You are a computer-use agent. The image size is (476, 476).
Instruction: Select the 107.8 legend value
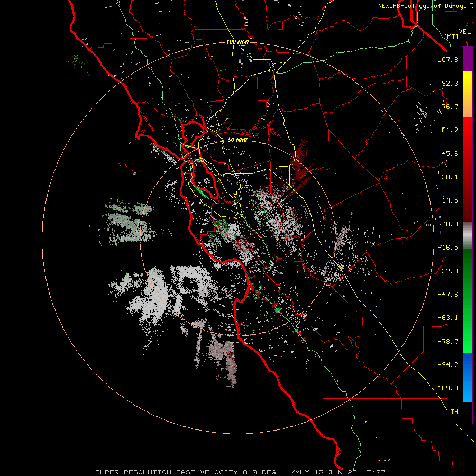[x=448, y=59]
